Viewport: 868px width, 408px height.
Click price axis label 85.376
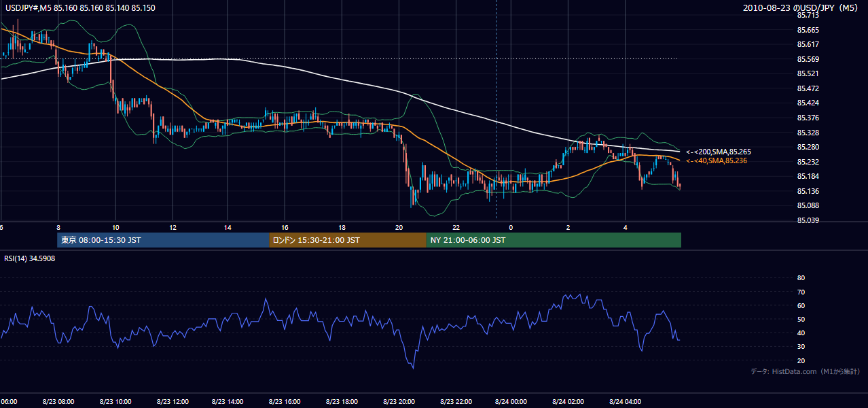[808, 118]
